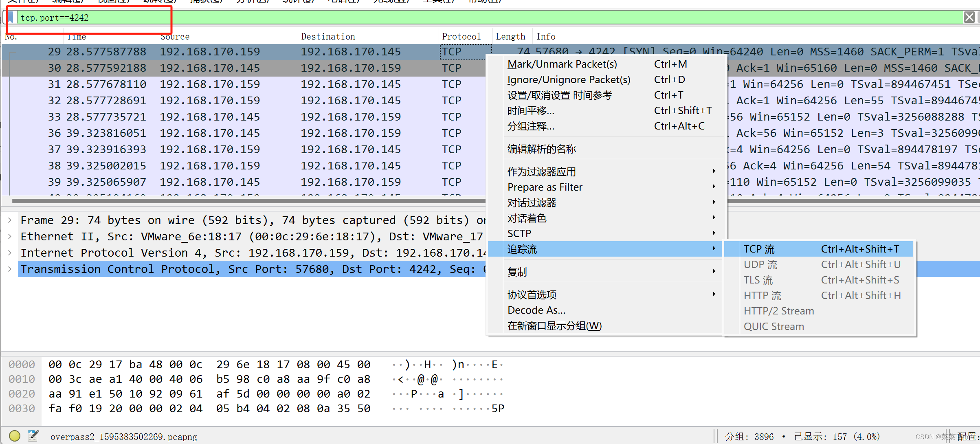Screen dimensions: 980x444
Task: Expand Transmission Control Protocol row
Action: 10,269
